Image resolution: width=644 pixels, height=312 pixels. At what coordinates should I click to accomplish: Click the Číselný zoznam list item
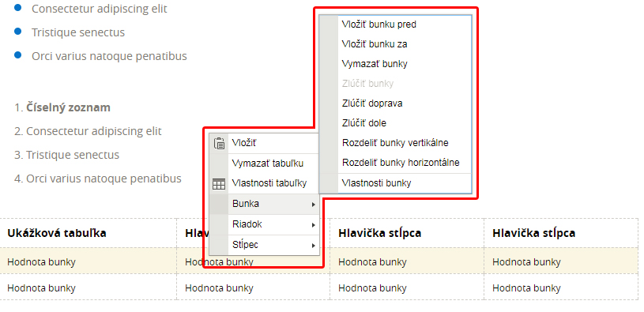pyautogui.click(x=68, y=107)
